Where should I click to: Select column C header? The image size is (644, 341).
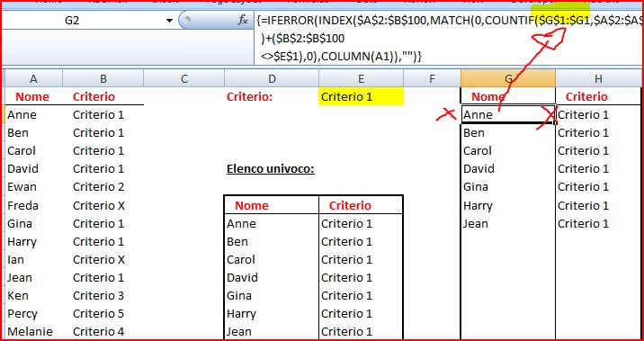(x=184, y=78)
